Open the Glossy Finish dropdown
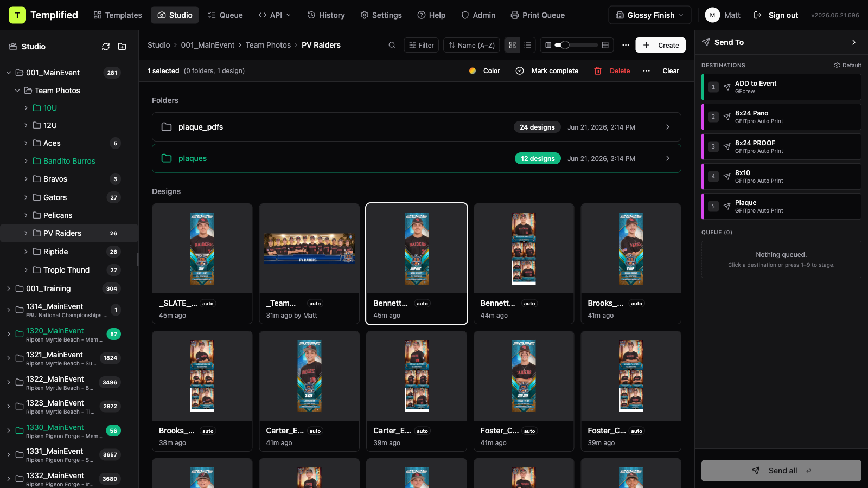The image size is (868, 488). coord(650,15)
